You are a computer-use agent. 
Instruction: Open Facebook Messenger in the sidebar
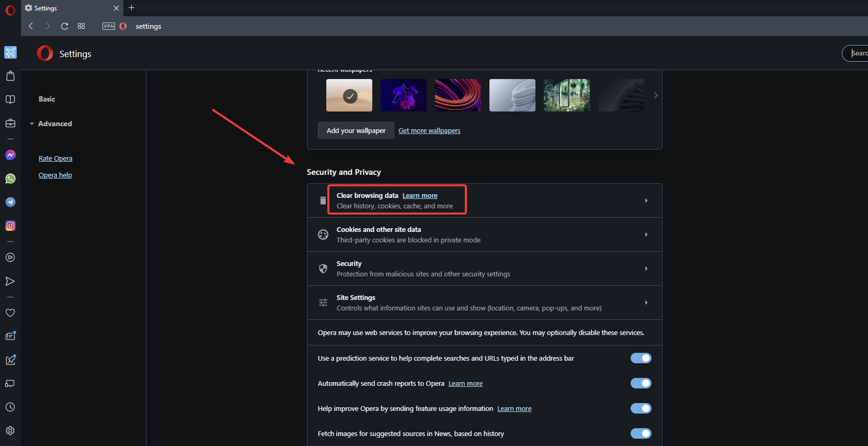10,155
